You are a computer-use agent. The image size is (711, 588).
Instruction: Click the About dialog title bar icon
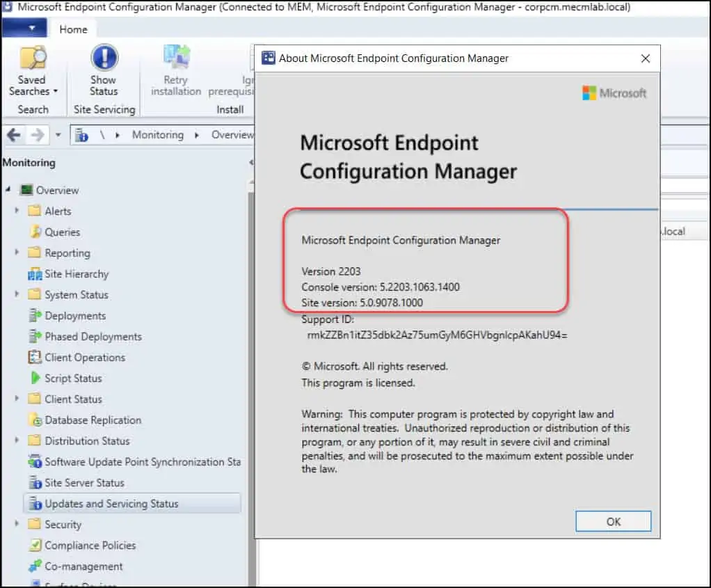269,58
